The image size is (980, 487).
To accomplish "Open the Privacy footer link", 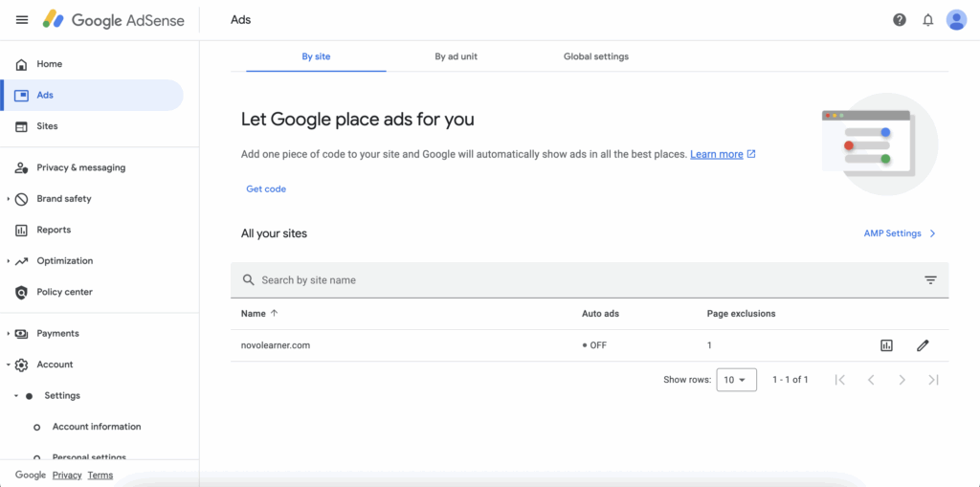I will tap(67, 476).
